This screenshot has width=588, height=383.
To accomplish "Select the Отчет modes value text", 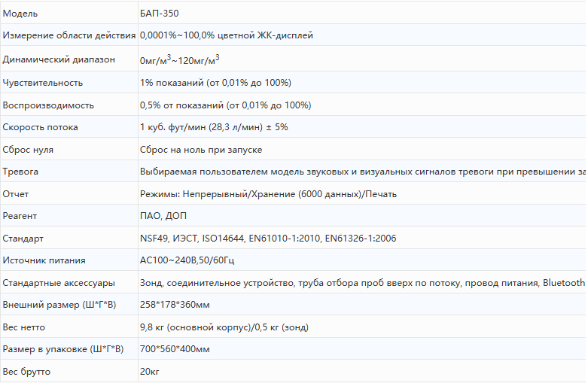I will click(x=268, y=194).
